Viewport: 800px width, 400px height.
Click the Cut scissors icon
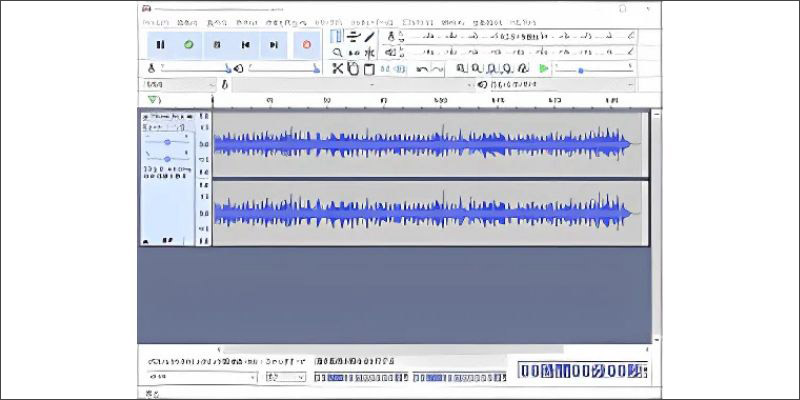point(337,68)
